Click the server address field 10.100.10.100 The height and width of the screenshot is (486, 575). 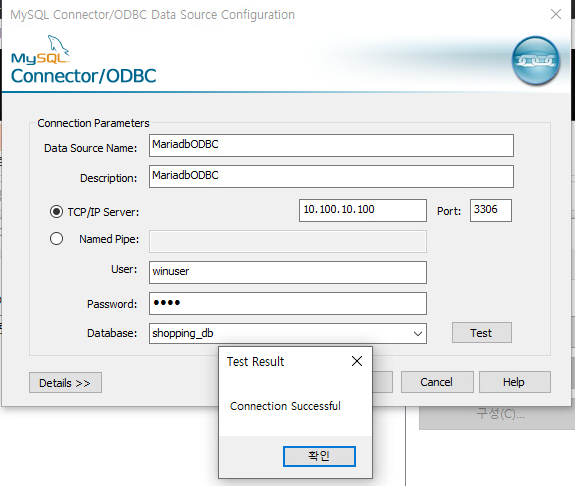[363, 210]
